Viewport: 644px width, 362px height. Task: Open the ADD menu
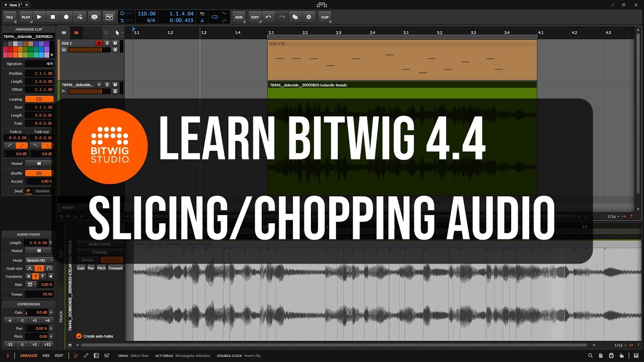(x=238, y=17)
